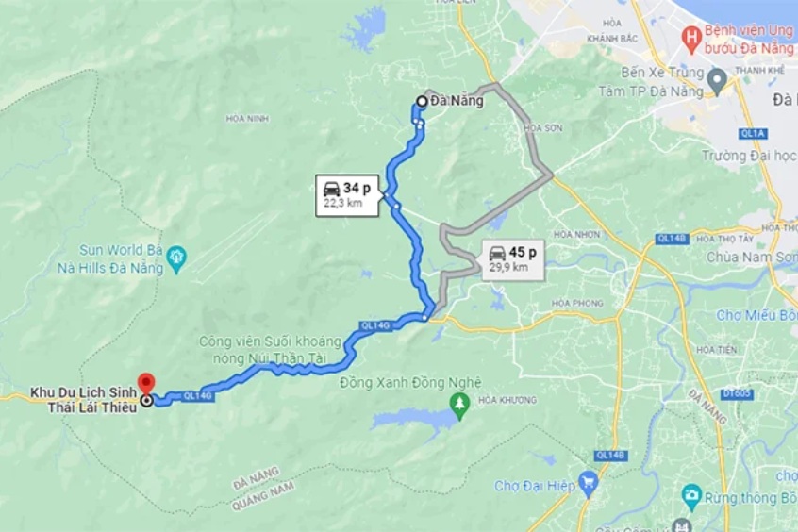The width and height of the screenshot is (798, 532).
Task: Select the 34 p 22,3 km route box
Action: click(347, 195)
